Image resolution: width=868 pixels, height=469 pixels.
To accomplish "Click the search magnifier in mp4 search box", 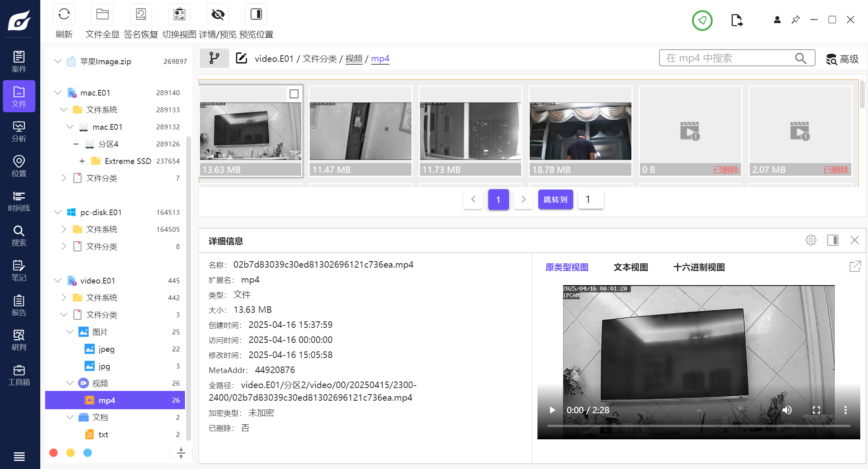I will click(801, 58).
